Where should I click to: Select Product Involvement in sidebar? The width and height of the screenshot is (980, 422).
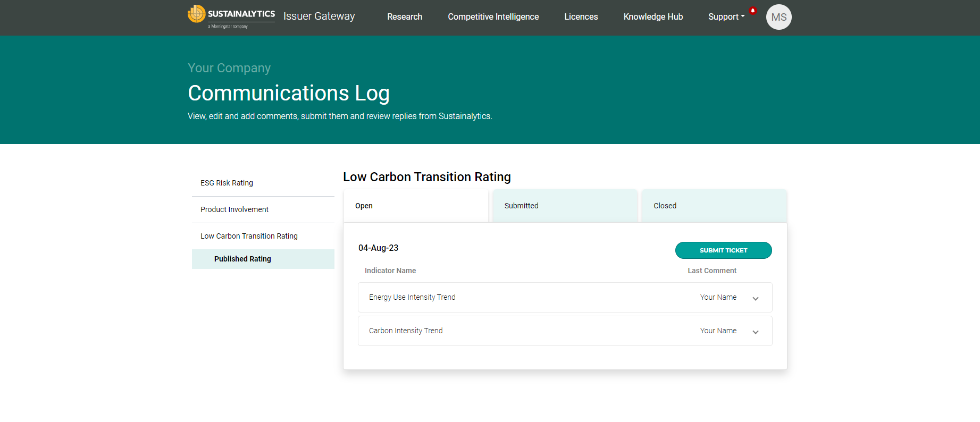[x=263, y=209]
